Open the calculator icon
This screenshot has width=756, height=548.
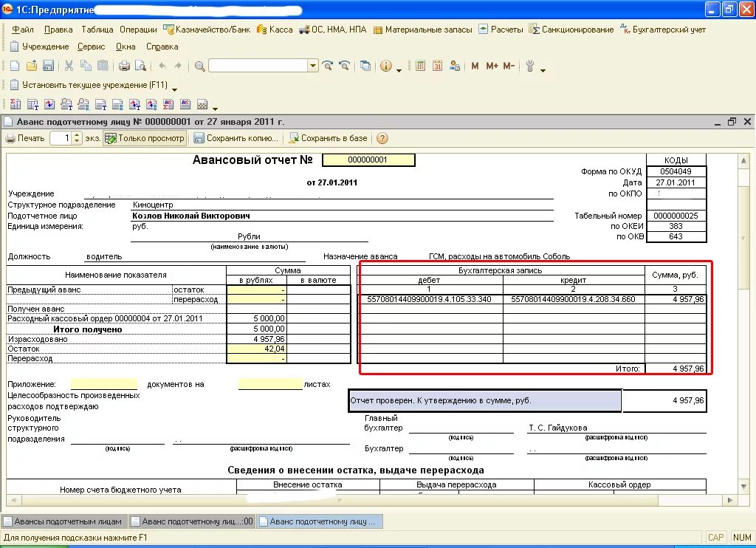[x=420, y=66]
